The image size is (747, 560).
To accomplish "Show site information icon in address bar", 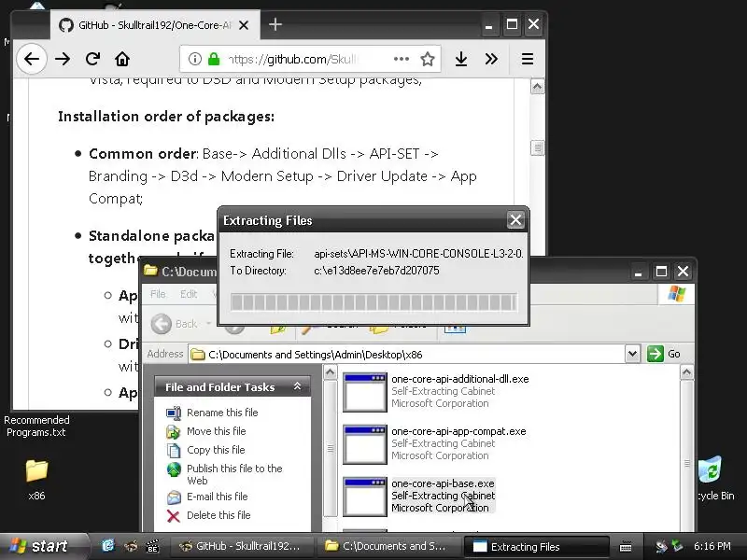I will [194, 59].
